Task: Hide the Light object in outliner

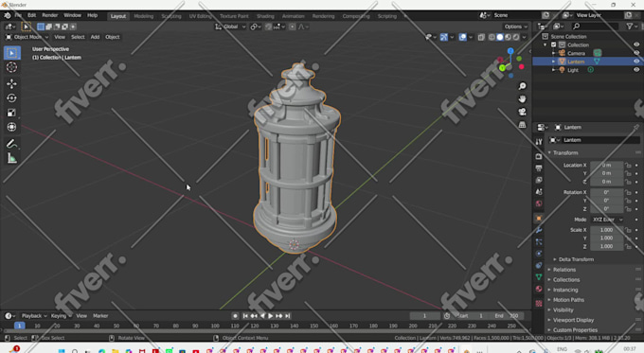Action: pyautogui.click(x=636, y=70)
